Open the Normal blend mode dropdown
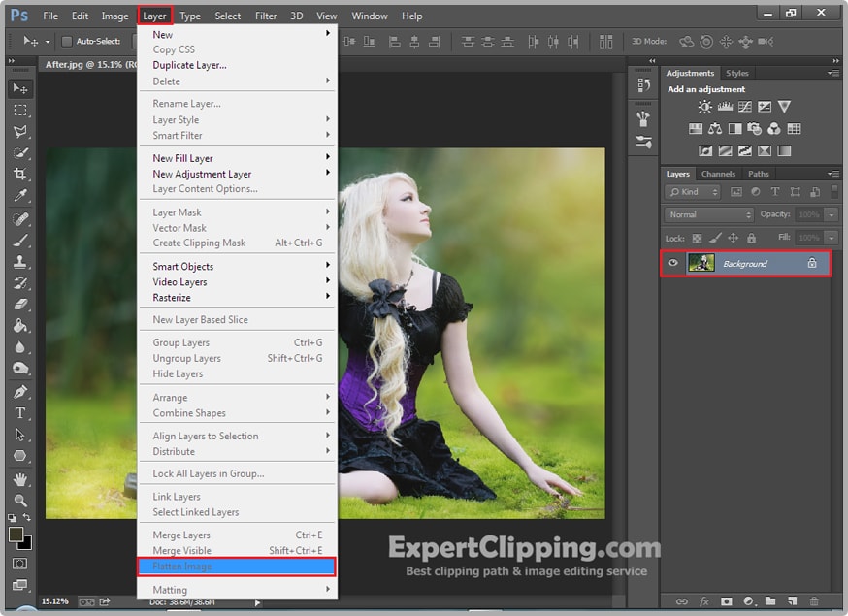The width and height of the screenshot is (848, 616). 709,214
